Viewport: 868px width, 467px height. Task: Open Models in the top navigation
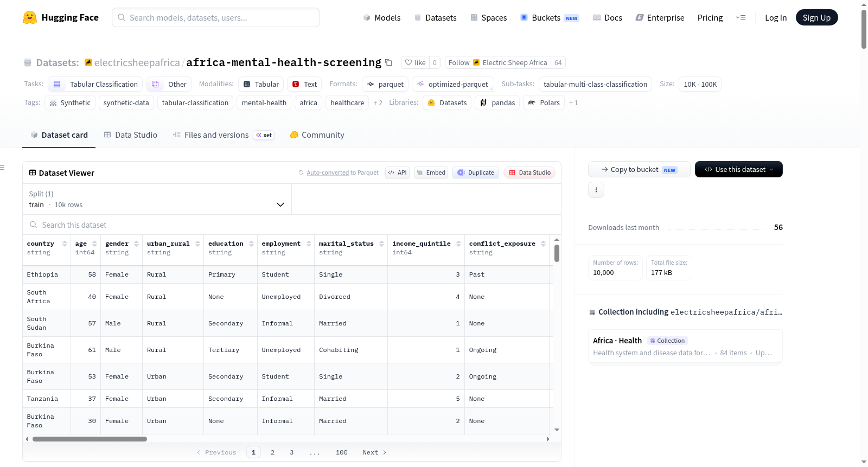382,17
